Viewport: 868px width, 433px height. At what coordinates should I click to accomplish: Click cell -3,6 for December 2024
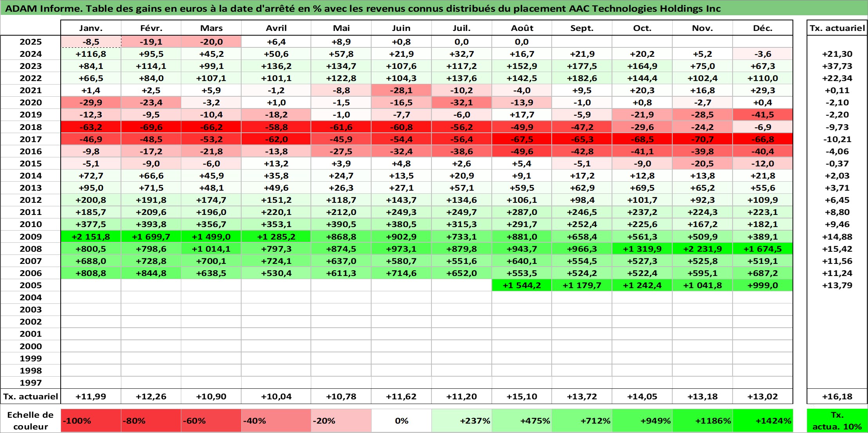(763, 54)
